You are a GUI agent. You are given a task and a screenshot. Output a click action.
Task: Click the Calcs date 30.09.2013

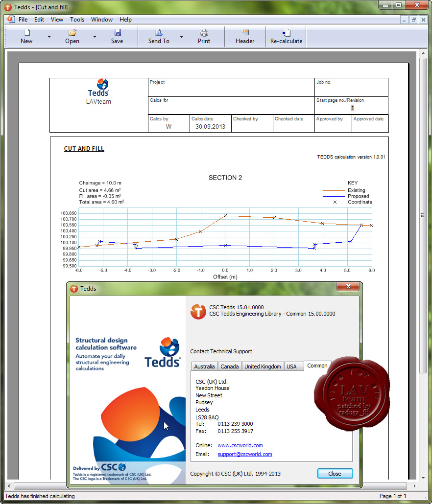[x=211, y=127]
